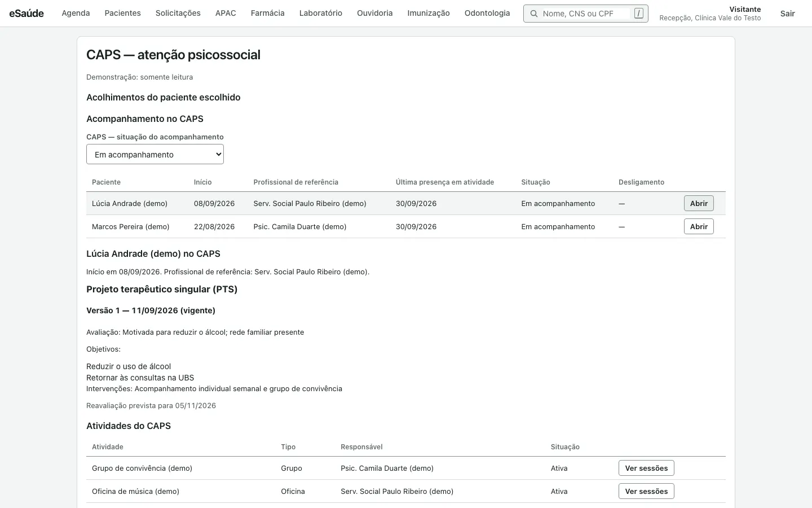Click Grupo de convivência (demo) activity name
The width and height of the screenshot is (812, 508).
[x=142, y=468]
